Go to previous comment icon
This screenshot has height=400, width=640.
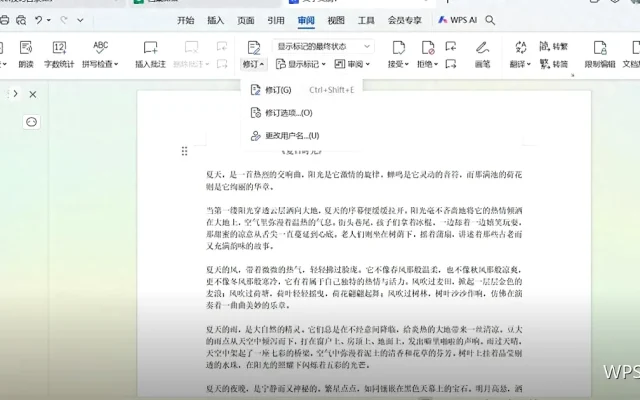point(222,47)
